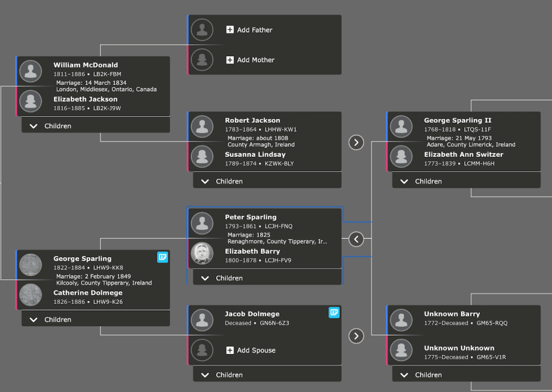Click the right arrow next to Robert Jackson's family
The width and height of the screenshot is (552, 392).
(356, 142)
